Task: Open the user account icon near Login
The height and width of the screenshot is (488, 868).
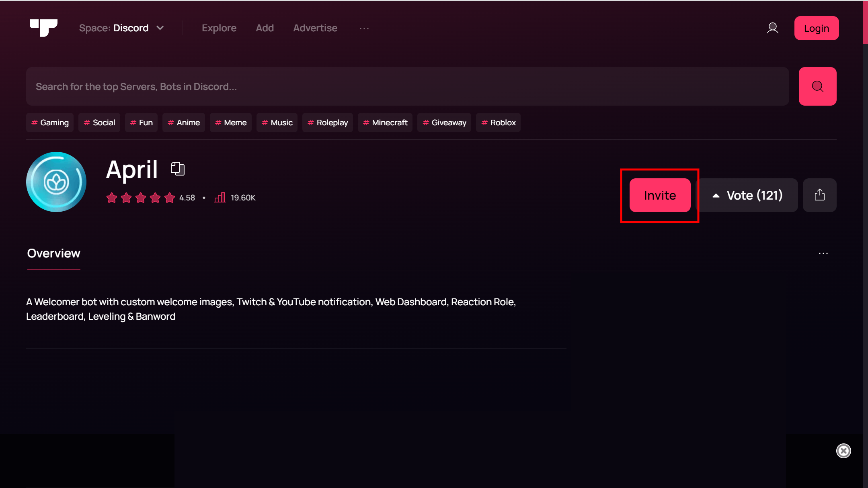Action: tap(772, 28)
